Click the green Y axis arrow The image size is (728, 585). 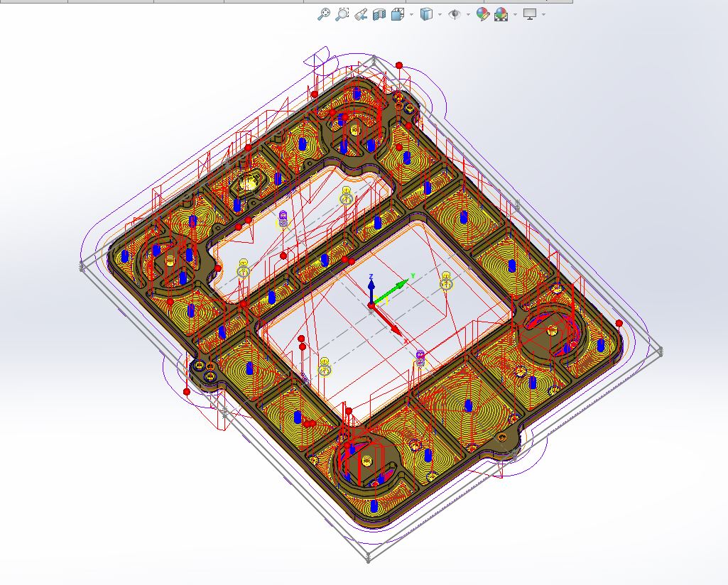pos(391,292)
